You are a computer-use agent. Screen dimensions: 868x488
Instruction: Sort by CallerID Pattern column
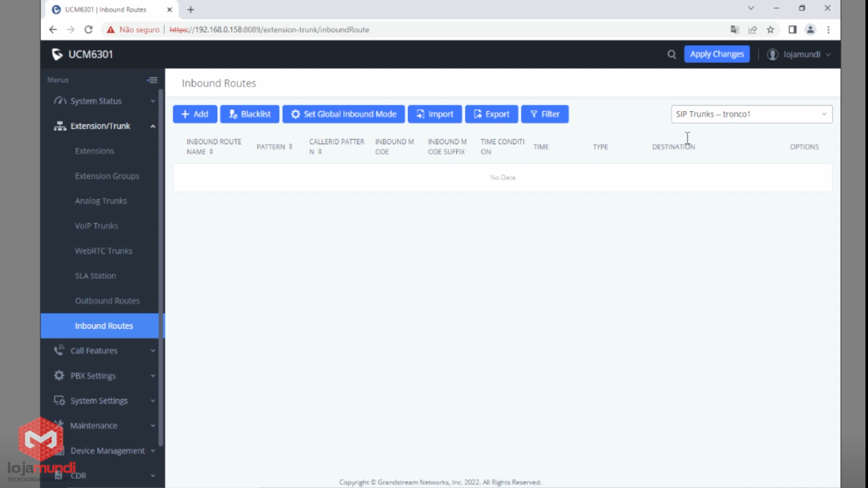pos(320,152)
